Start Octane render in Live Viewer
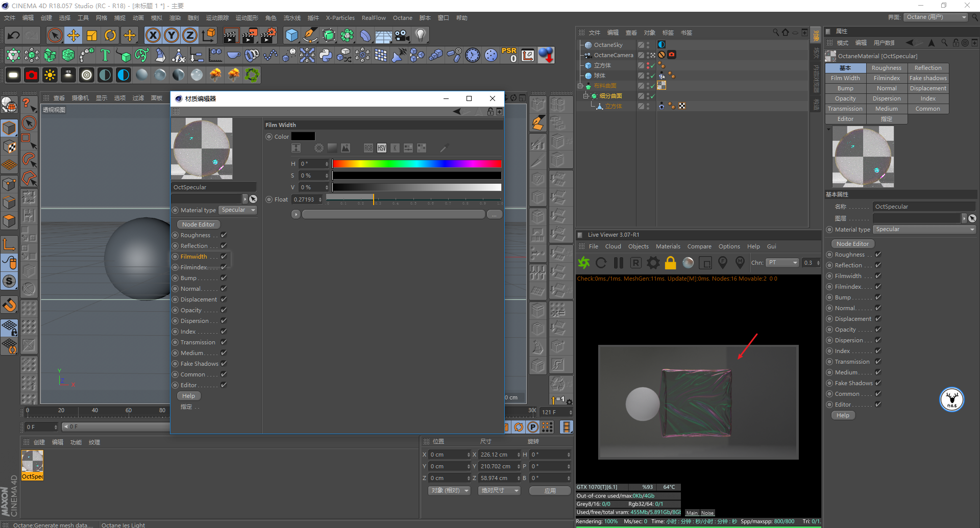 coord(584,262)
